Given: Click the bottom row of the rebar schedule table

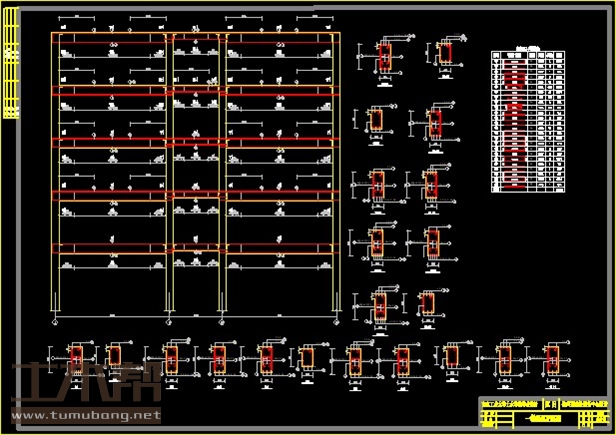Looking at the screenshot, I should tap(527, 187).
